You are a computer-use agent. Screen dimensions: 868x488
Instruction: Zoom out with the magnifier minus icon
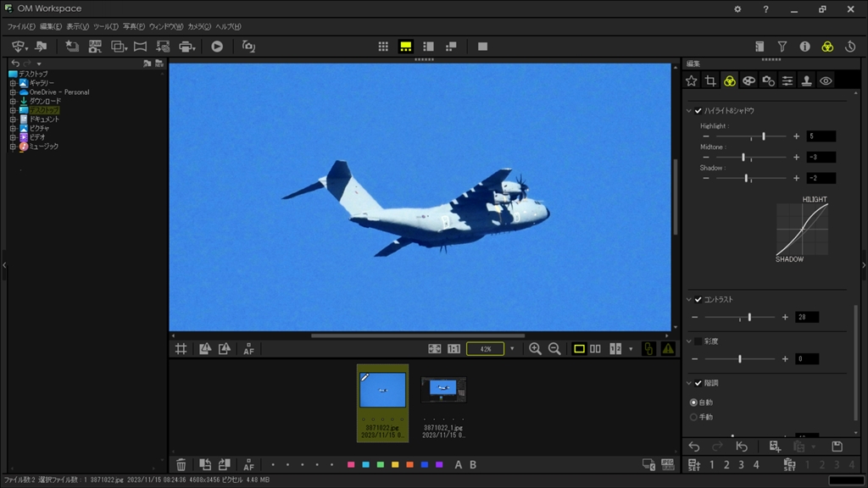coord(554,348)
